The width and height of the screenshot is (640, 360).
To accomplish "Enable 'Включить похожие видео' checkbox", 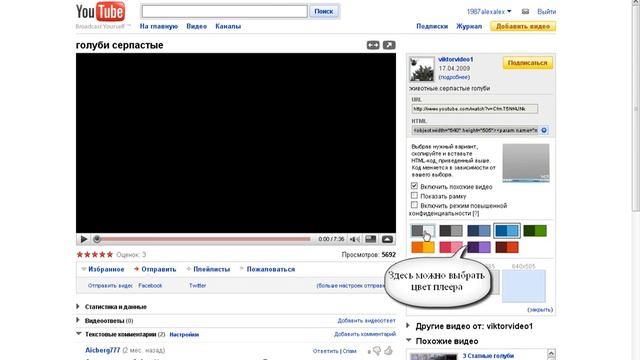I will click(414, 186).
